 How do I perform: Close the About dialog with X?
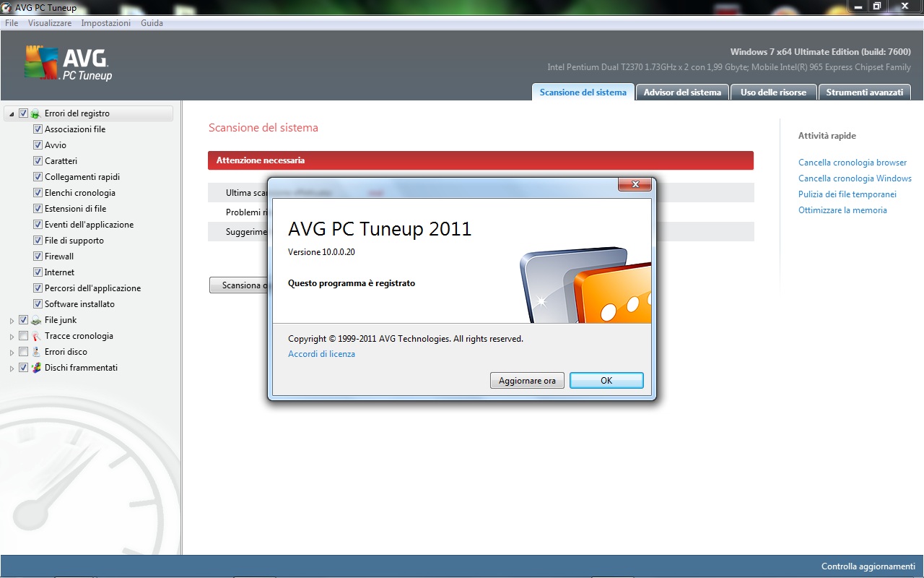click(x=635, y=185)
